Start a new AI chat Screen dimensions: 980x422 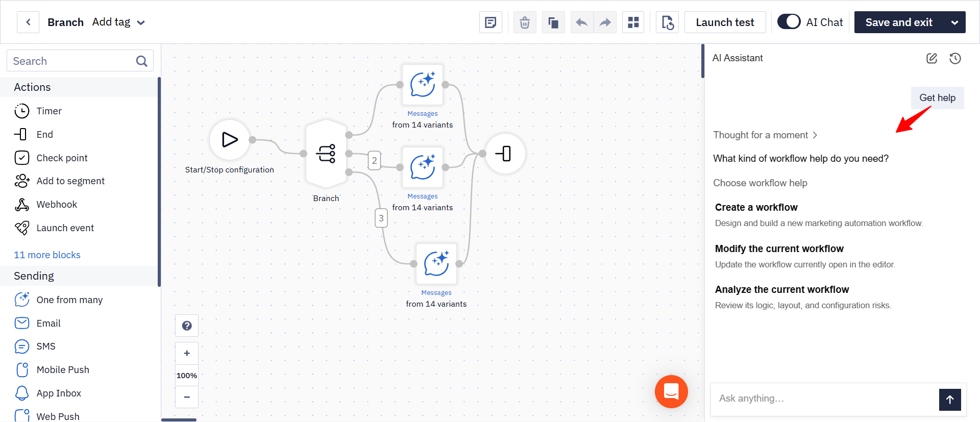tap(932, 58)
